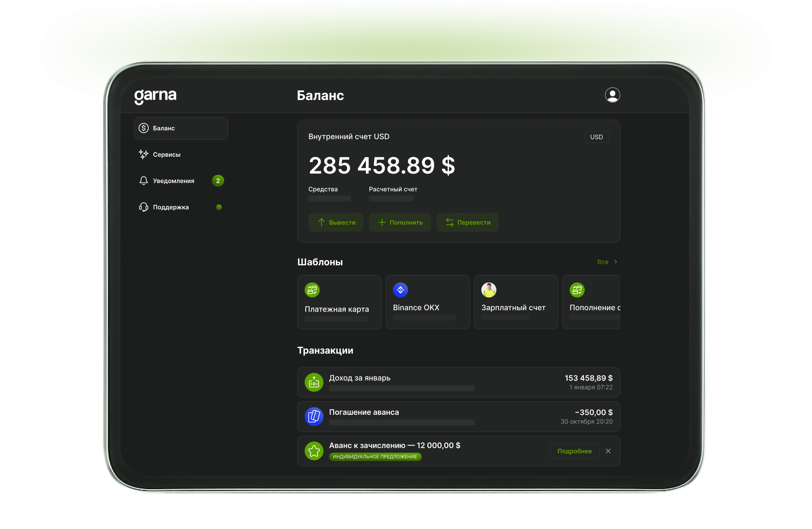812x529 pixels.
Task: Click the Зарплатный счет avatar photo
Action: point(489,290)
